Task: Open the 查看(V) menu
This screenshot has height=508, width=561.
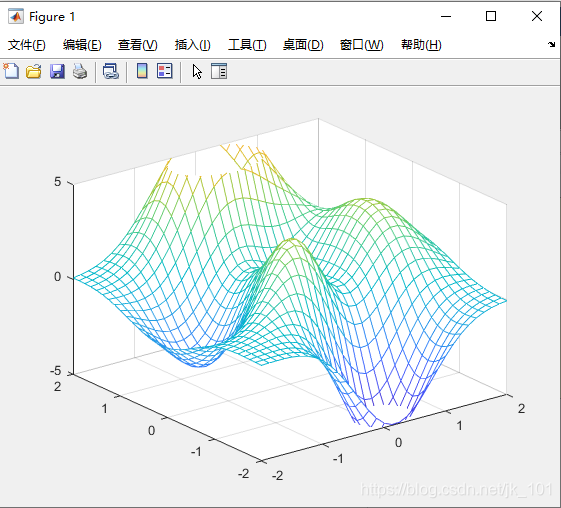Action: pyautogui.click(x=138, y=45)
